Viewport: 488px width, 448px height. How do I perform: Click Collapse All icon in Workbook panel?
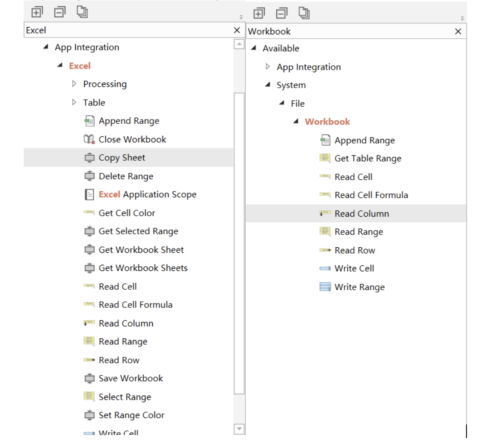click(282, 13)
